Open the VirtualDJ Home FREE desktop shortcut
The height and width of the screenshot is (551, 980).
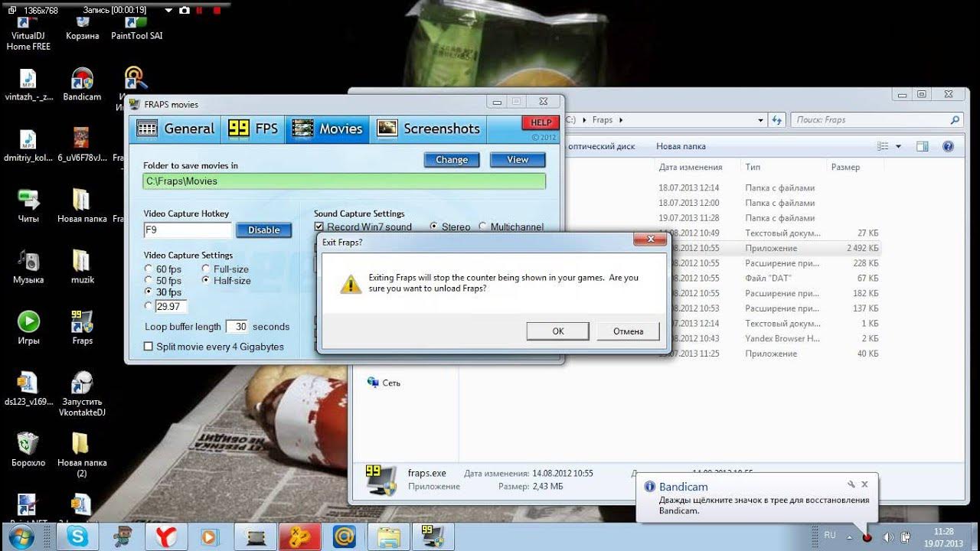pos(28,34)
